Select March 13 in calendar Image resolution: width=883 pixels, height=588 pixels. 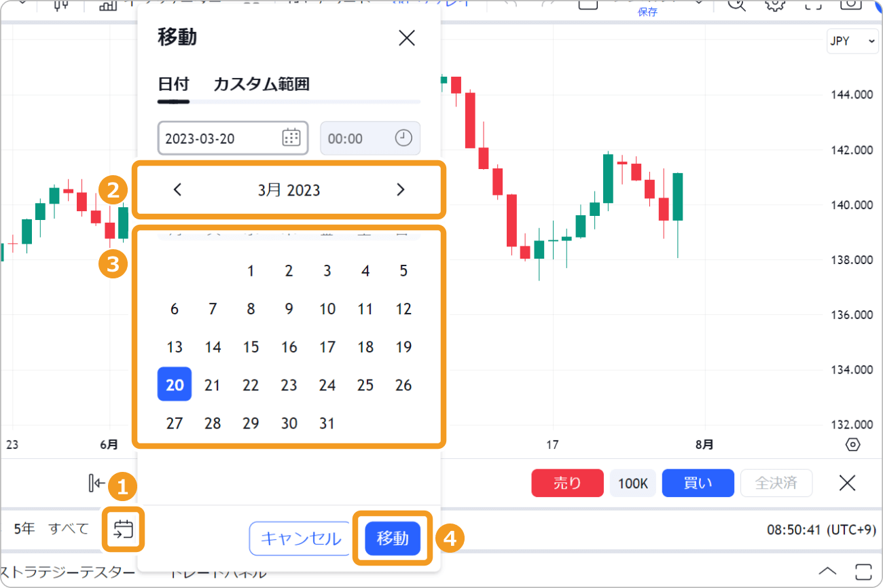(175, 348)
